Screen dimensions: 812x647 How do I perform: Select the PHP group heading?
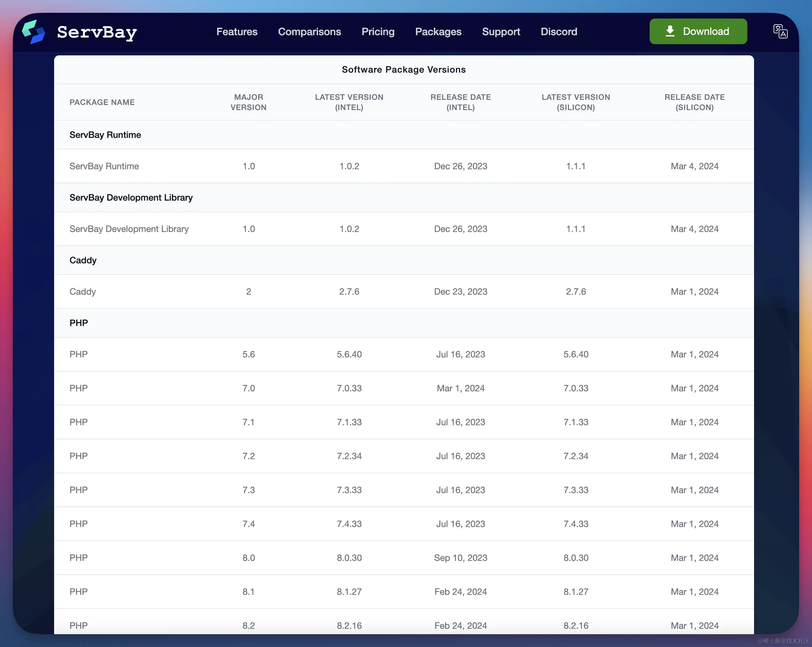click(79, 323)
